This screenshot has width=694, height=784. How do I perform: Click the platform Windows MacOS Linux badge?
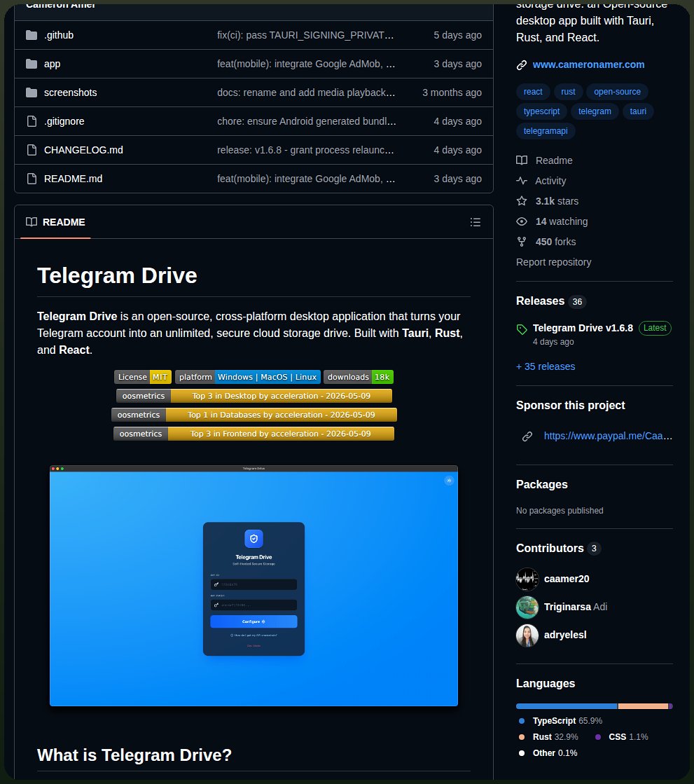pyautogui.click(x=248, y=377)
